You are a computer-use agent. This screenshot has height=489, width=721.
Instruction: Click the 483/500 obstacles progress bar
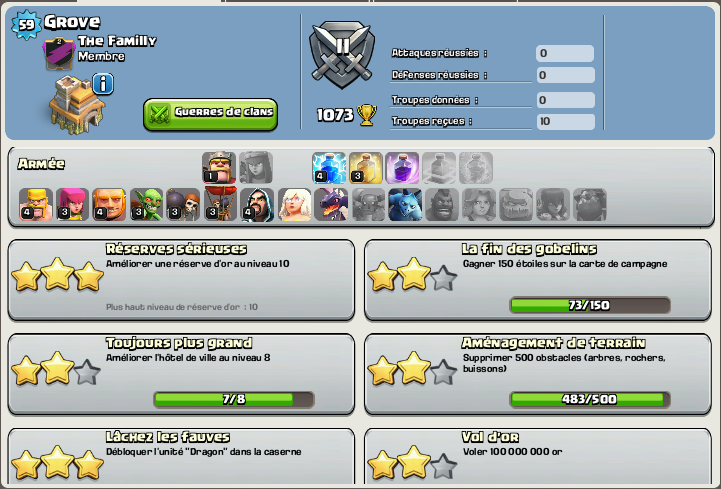[590, 399]
